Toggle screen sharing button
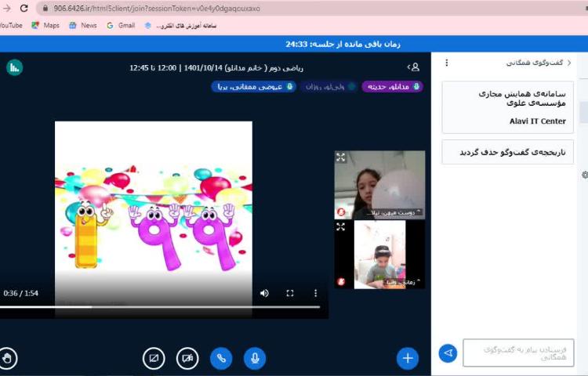588x376 pixels. click(x=154, y=359)
